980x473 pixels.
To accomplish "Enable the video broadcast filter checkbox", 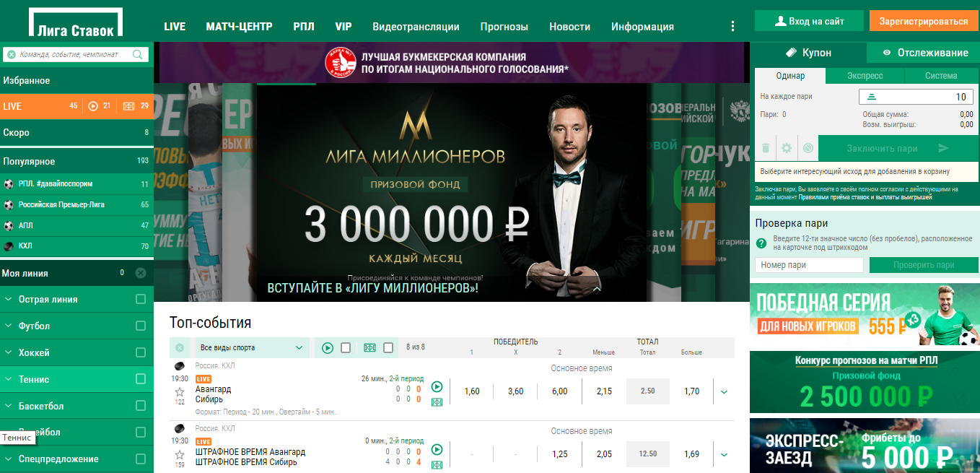I will tap(346, 348).
